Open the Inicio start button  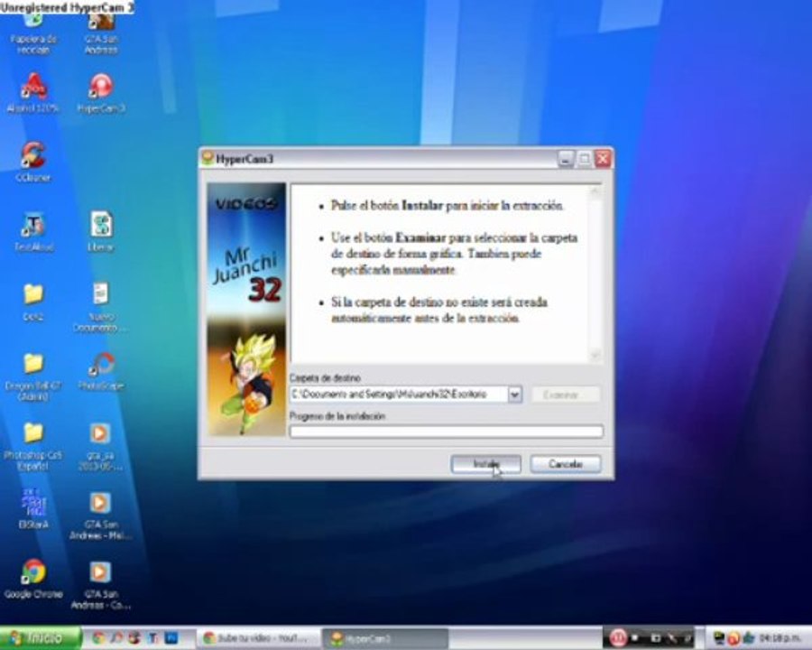[41, 637]
